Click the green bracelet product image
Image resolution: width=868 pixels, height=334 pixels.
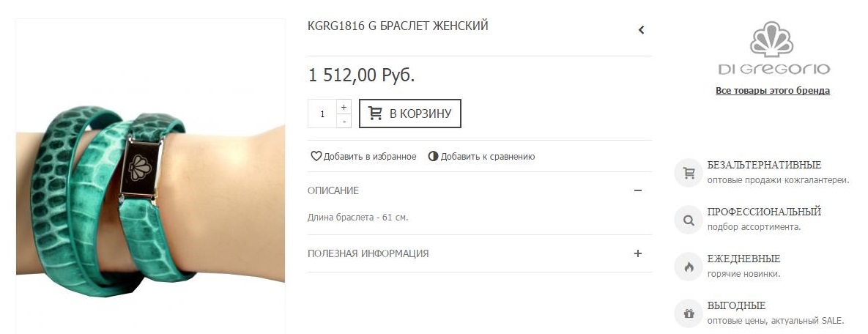[x=150, y=190]
